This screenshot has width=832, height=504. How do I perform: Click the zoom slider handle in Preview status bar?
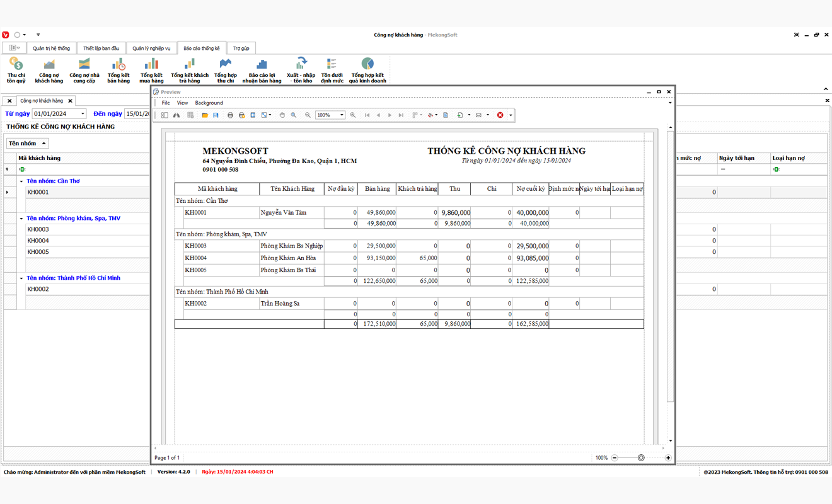(x=641, y=458)
